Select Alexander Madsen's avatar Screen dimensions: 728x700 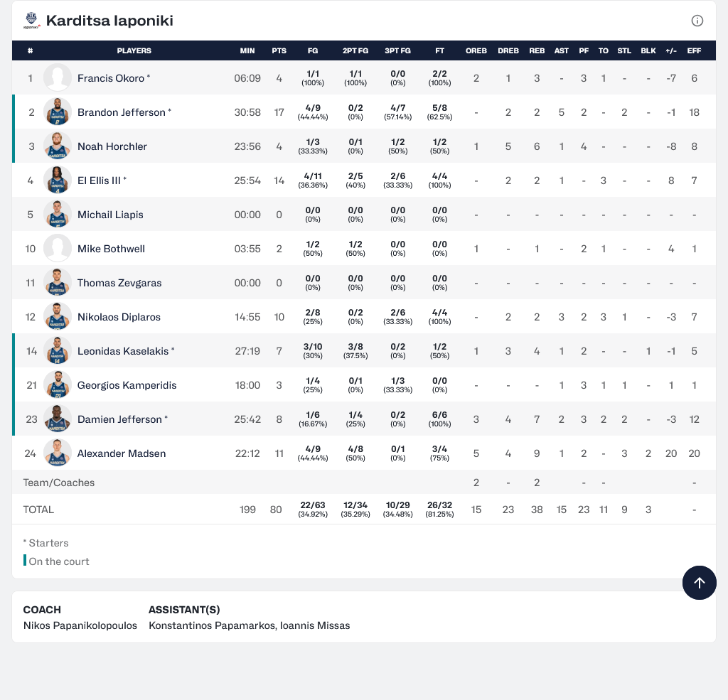tap(58, 453)
